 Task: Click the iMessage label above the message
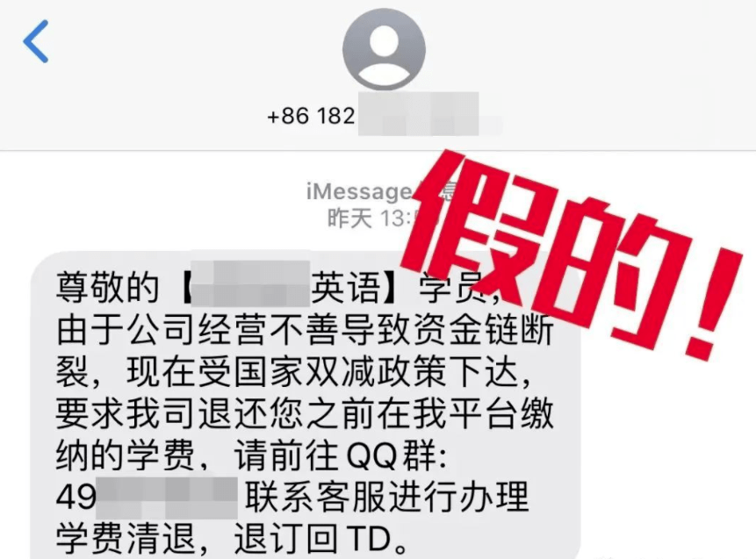click(x=359, y=192)
